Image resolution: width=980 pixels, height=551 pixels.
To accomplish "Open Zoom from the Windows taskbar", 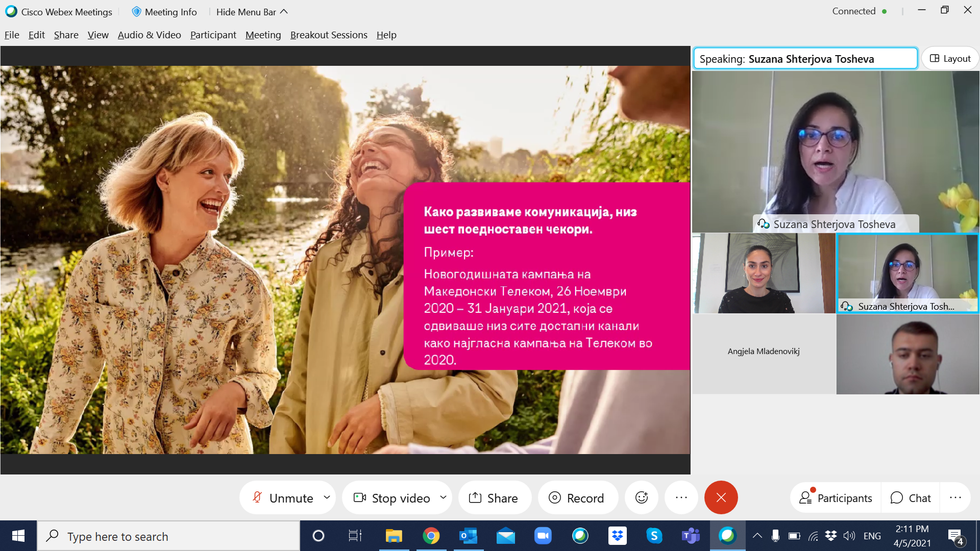I will click(543, 536).
